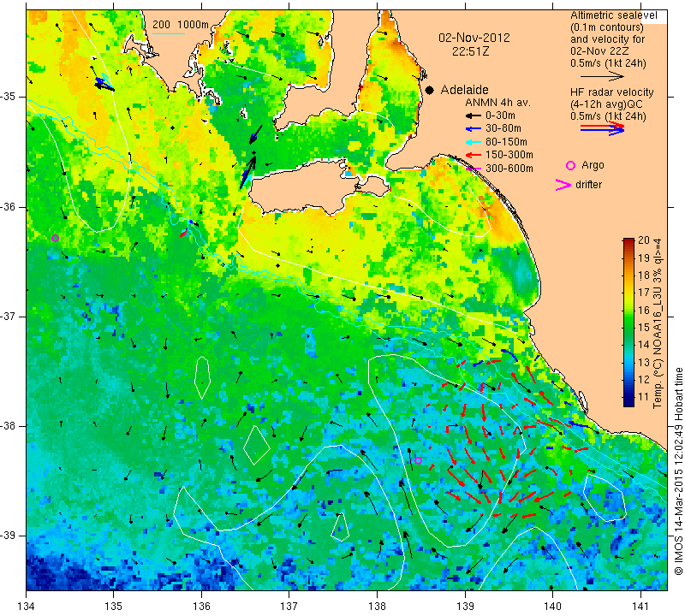Viewport: 685px width, 616px height.
Task: Click the magenta Argo circle in legend
Action: pos(570,165)
